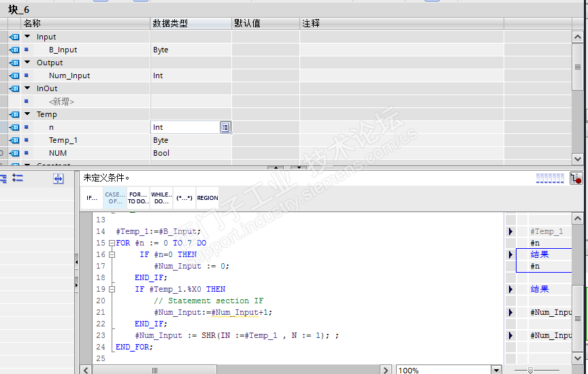Click the 100% zoom value field
This screenshot has width=588, height=374.
click(x=444, y=370)
